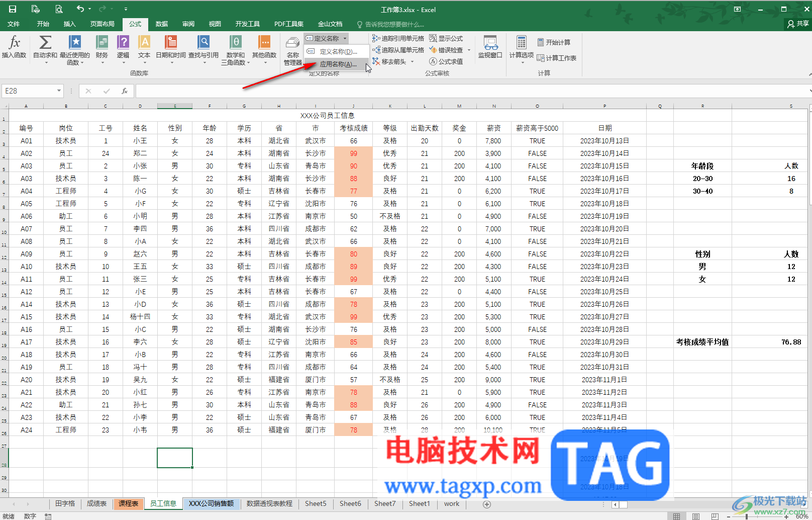
Task: Open the File (文件) tab
Action: 14,24
